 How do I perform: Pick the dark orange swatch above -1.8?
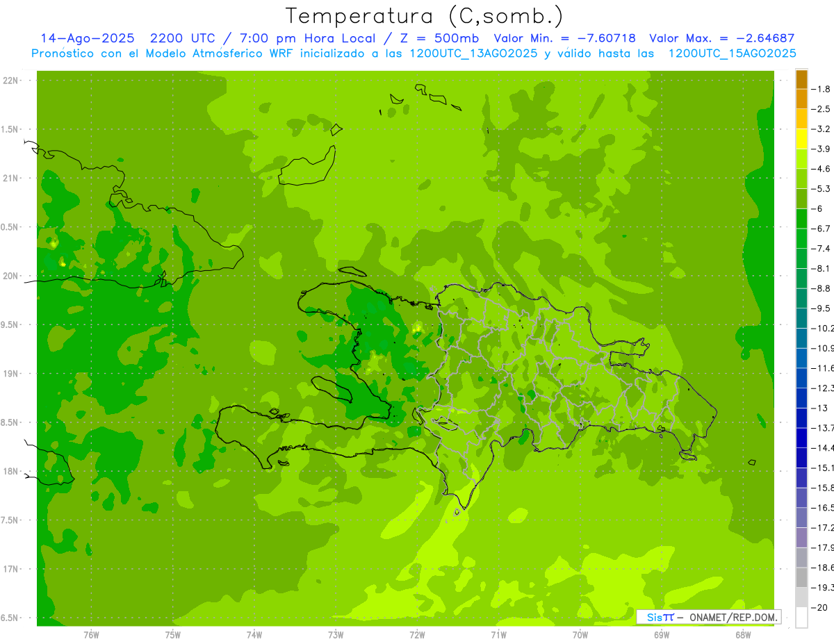801,79
